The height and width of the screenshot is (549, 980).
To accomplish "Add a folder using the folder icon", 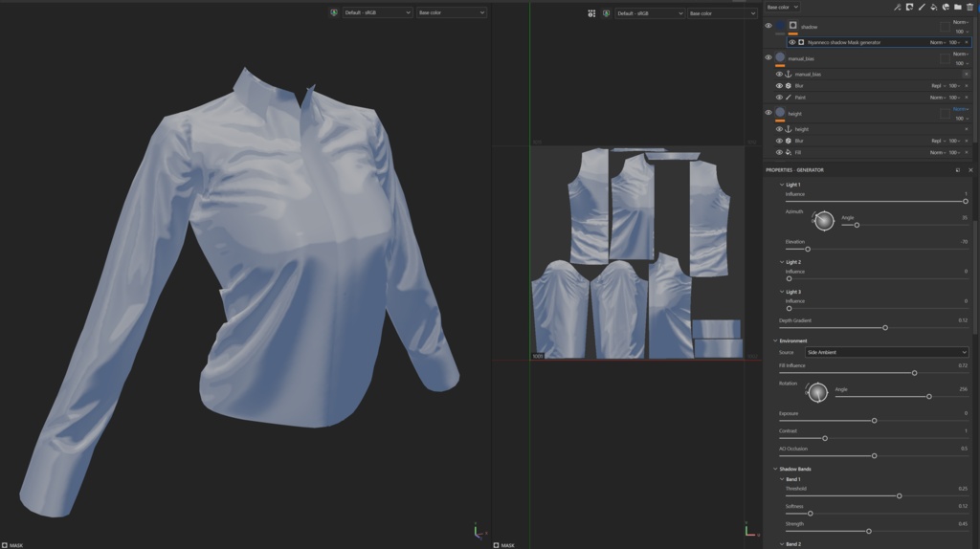I will [x=957, y=7].
